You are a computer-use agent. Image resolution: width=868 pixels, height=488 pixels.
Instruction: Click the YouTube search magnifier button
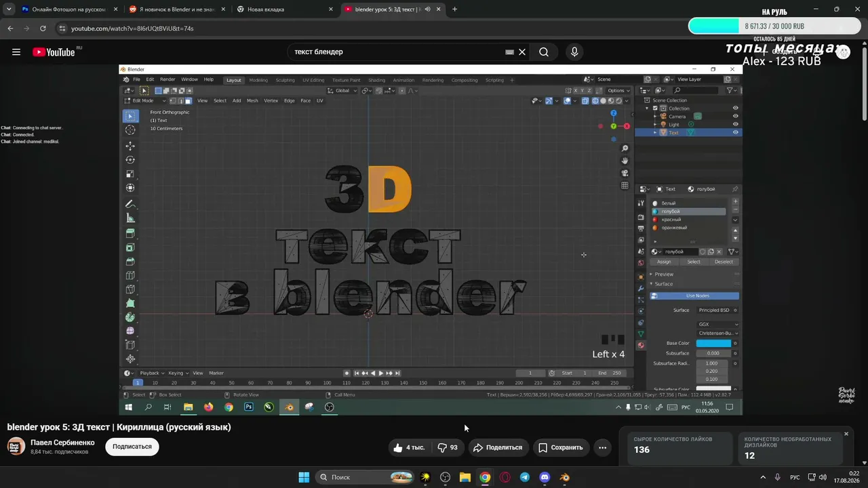(544, 52)
